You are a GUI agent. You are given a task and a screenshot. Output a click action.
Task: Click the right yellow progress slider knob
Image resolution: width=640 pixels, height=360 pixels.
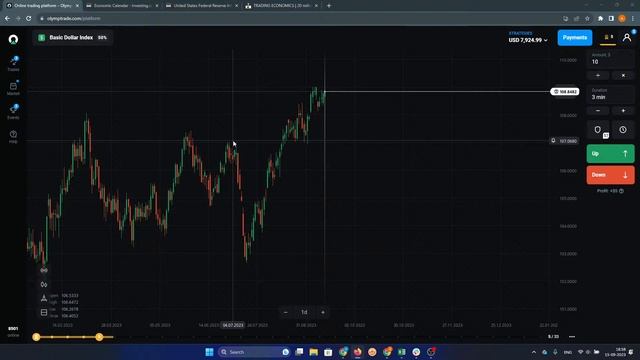click(99, 337)
